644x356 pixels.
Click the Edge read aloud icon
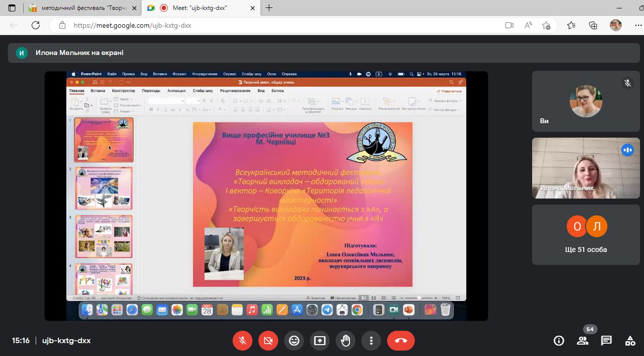[528, 25]
